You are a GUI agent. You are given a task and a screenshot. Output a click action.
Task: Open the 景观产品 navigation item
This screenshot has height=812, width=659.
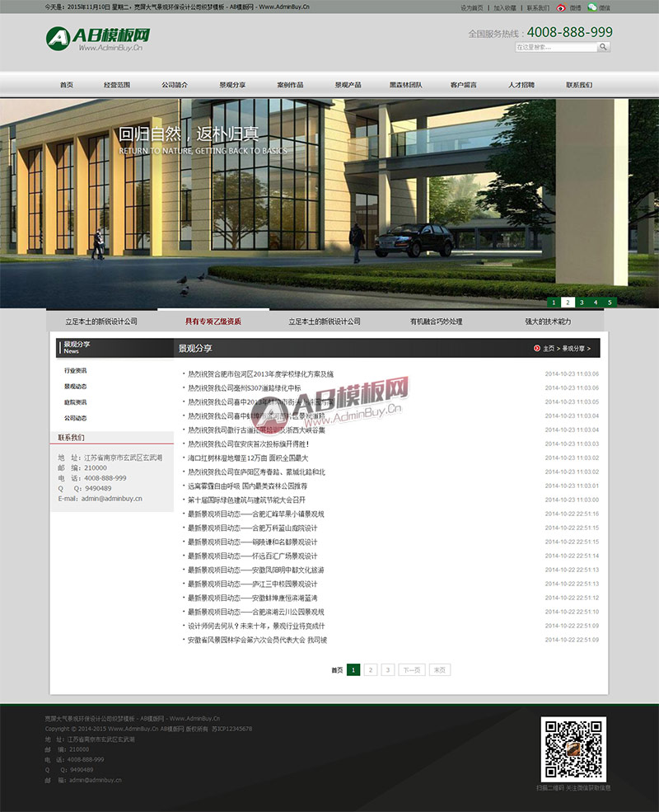[348, 85]
